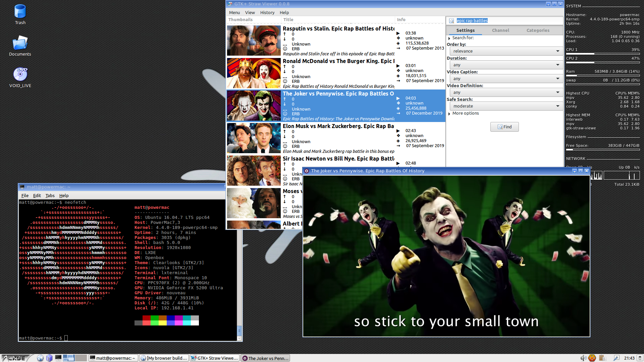
Task: Switch to the Channel tab
Action: 500,31
